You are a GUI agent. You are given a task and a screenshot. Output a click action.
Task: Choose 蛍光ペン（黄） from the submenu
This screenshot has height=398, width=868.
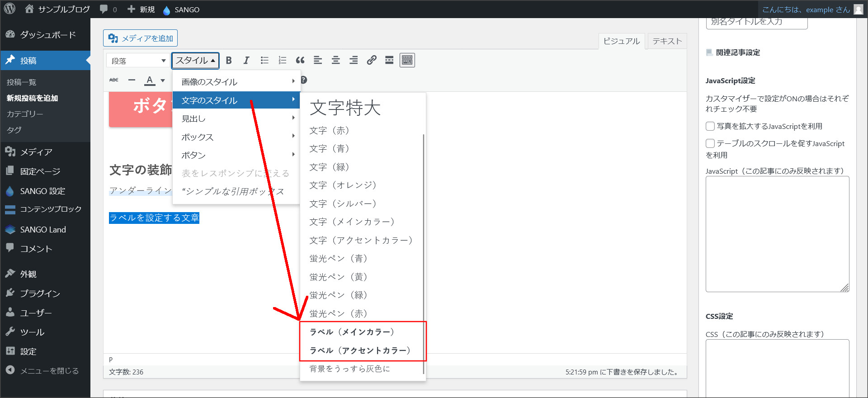click(338, 277)
